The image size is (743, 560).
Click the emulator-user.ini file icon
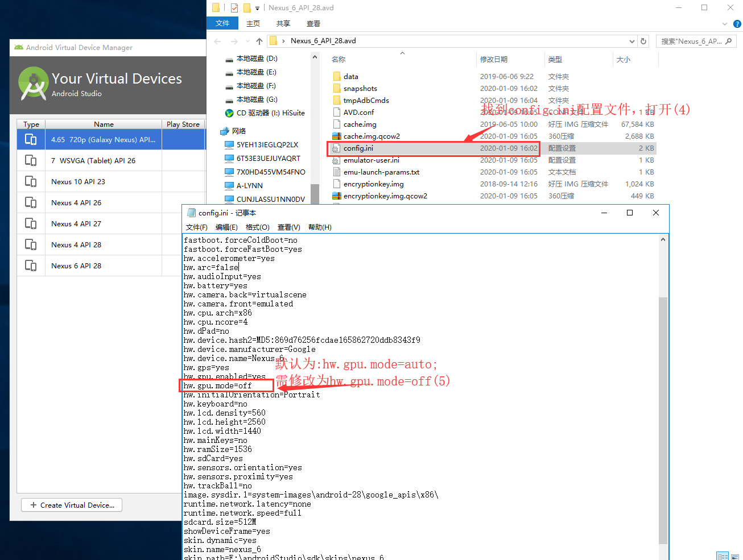(336, 160)
